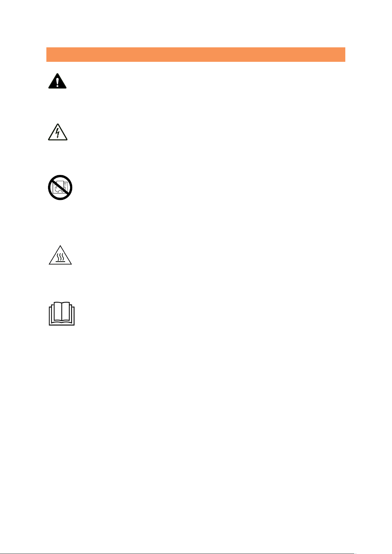The width and height of the screenshot is (392, 554).
Task: Click the circular prohibition sign icon
Action: 59,188
